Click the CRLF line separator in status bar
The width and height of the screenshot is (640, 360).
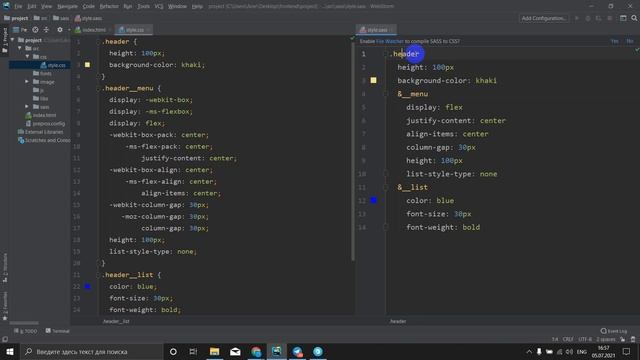[568, 339]
